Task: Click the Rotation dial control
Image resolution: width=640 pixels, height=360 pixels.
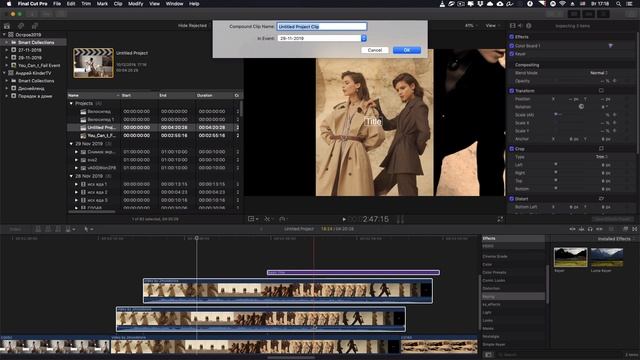Action: point(581,107)
